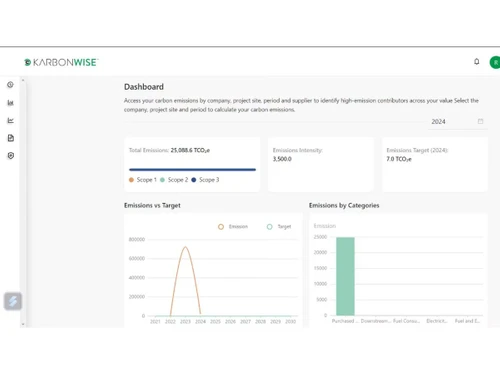Click the orange emission curve peak

[185, 247]
